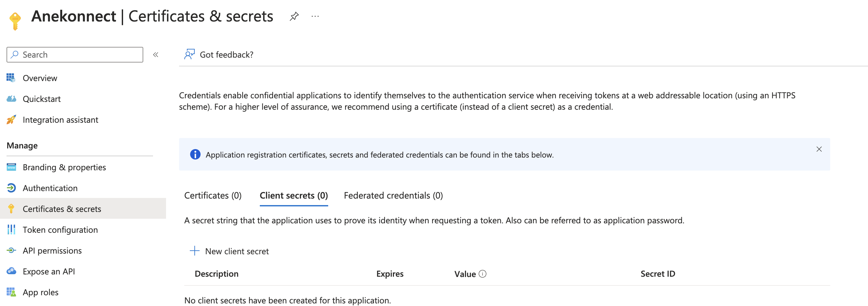Click New client secret
This screenshot has height=306, width=868.
point(237,251)
